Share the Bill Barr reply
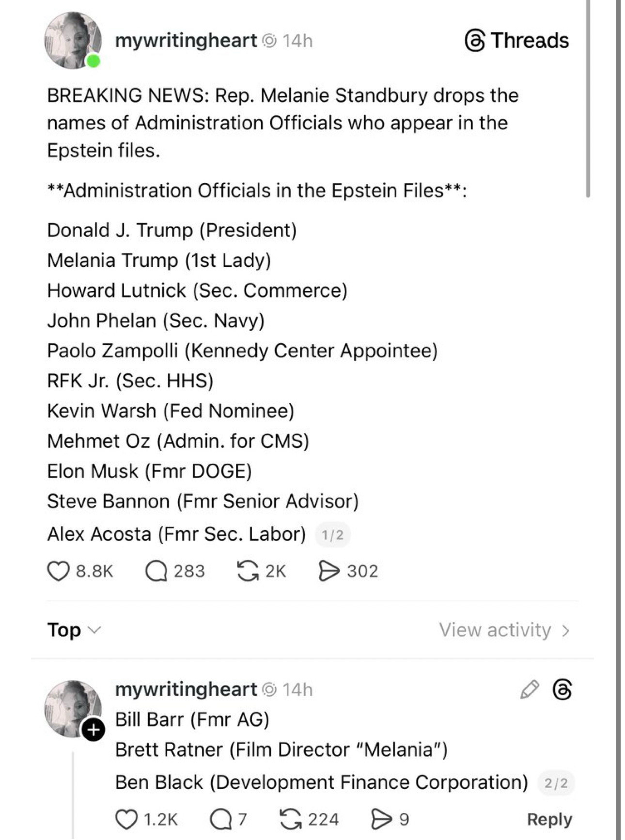Image resolution: width=625 pixels, height=840 pixels. point(381,819)
